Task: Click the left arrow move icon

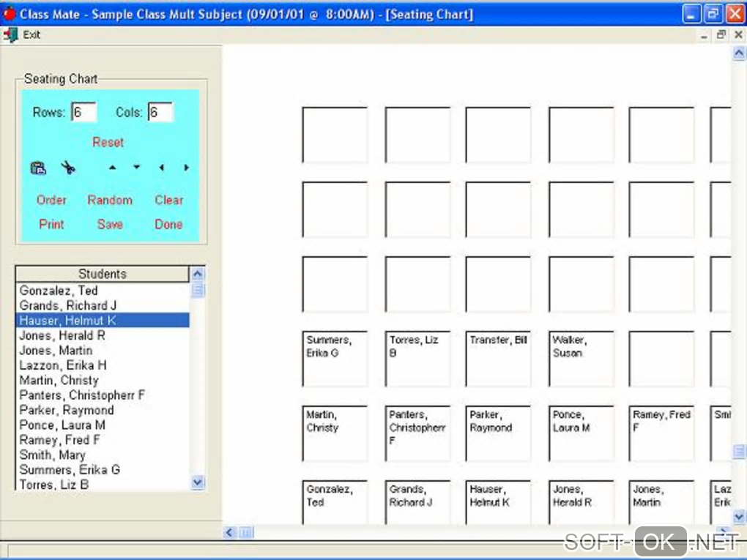Action: click(162, 168)
